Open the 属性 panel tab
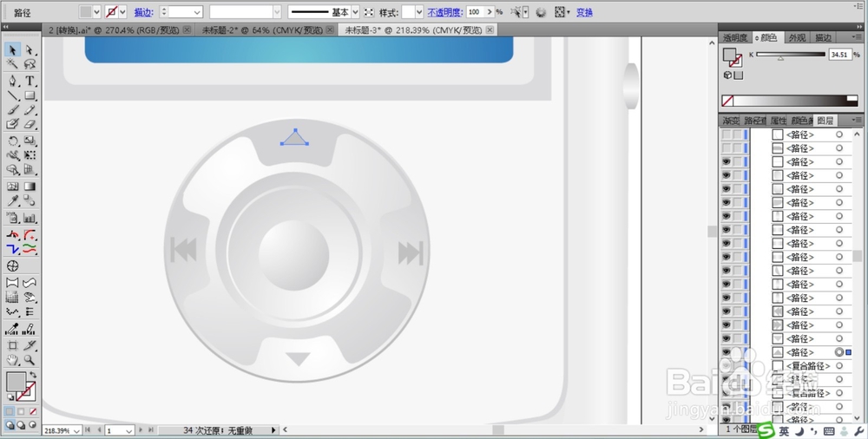Viewport: 868px width, 439px height. (778, 120)
